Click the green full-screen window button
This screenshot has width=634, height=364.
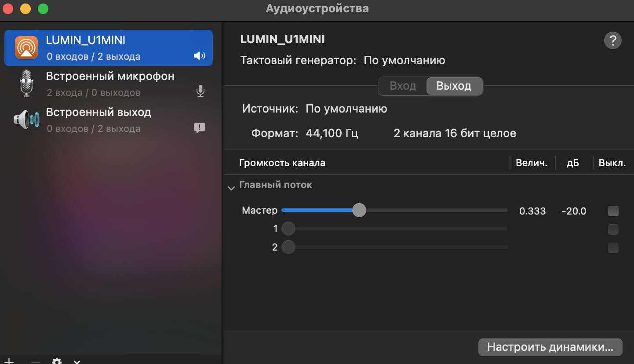pyautogui.click(x=43, y=9)
